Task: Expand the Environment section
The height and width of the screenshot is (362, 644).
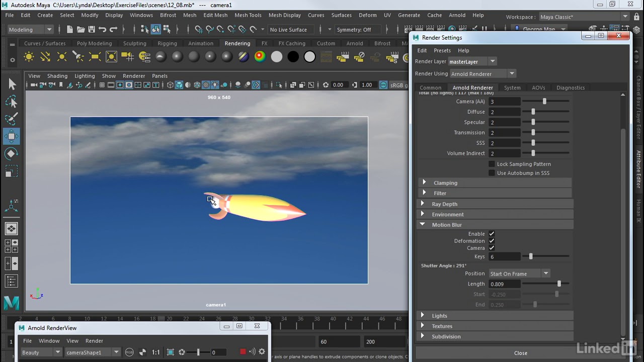Action: pos(495,215)
